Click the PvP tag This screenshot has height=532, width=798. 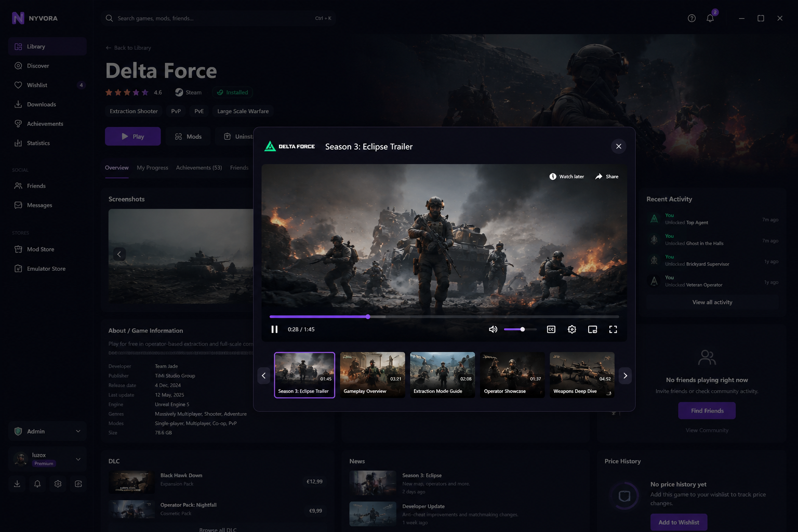pos(176,111)
